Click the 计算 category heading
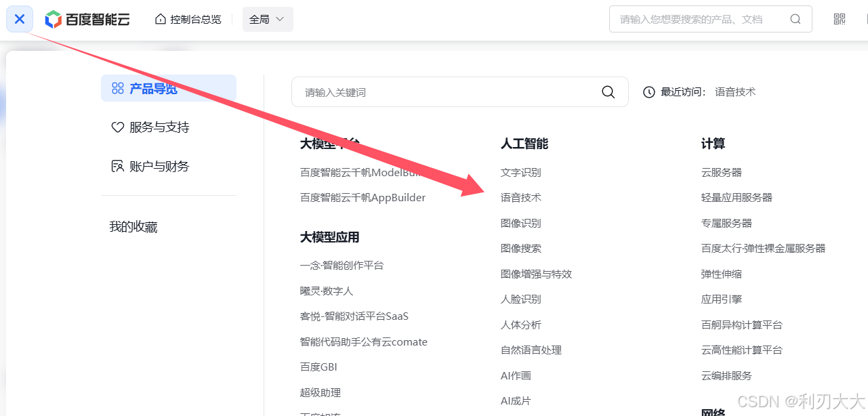 714,144
